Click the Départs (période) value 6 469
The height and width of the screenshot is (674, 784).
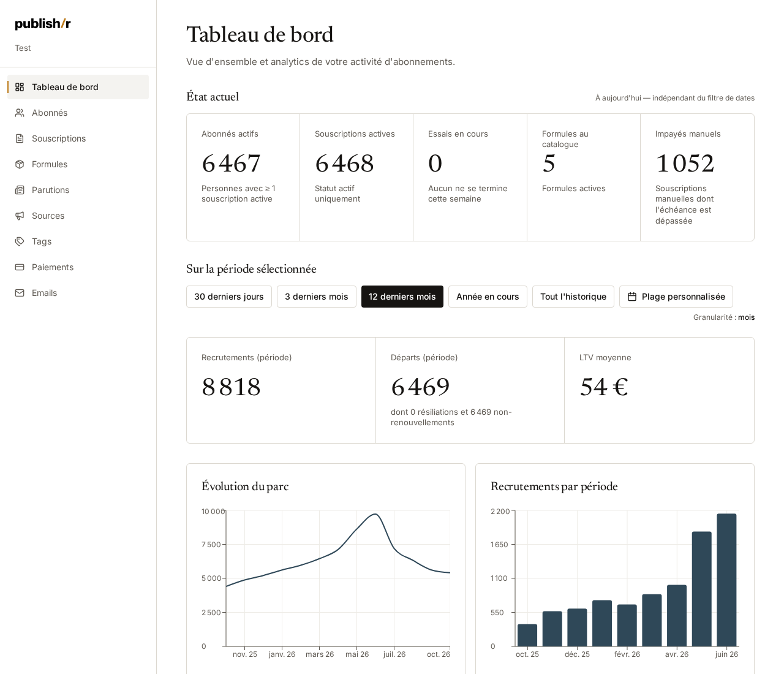(421, 387)
